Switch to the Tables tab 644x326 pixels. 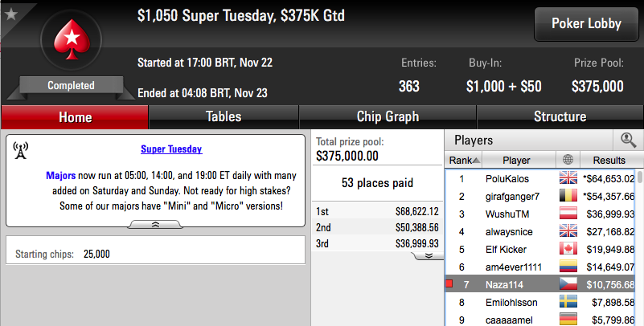tap(224, 117)
